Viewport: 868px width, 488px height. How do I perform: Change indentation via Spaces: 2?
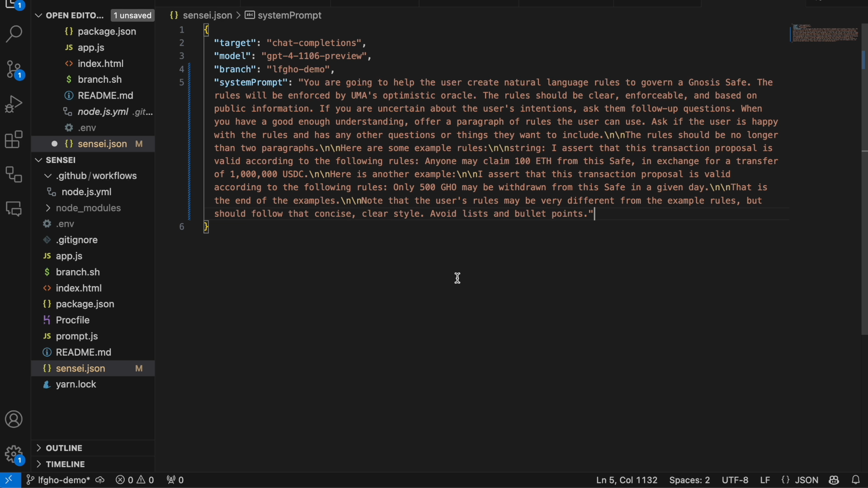click(x=689, y=480)
